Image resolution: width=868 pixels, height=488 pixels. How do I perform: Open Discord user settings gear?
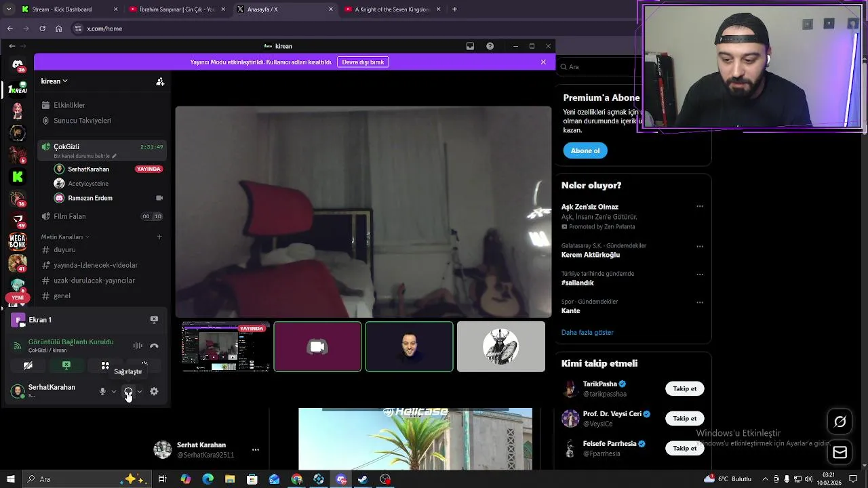click(154, 392)
